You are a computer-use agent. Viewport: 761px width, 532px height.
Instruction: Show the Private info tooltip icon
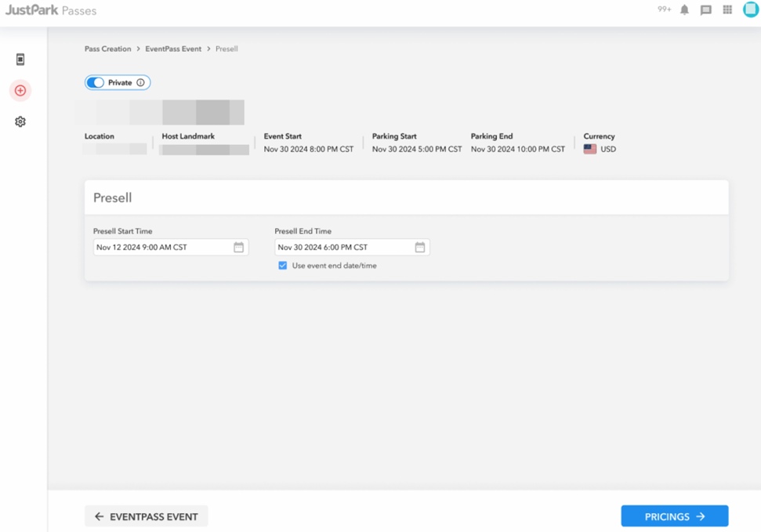click(140, 82)
